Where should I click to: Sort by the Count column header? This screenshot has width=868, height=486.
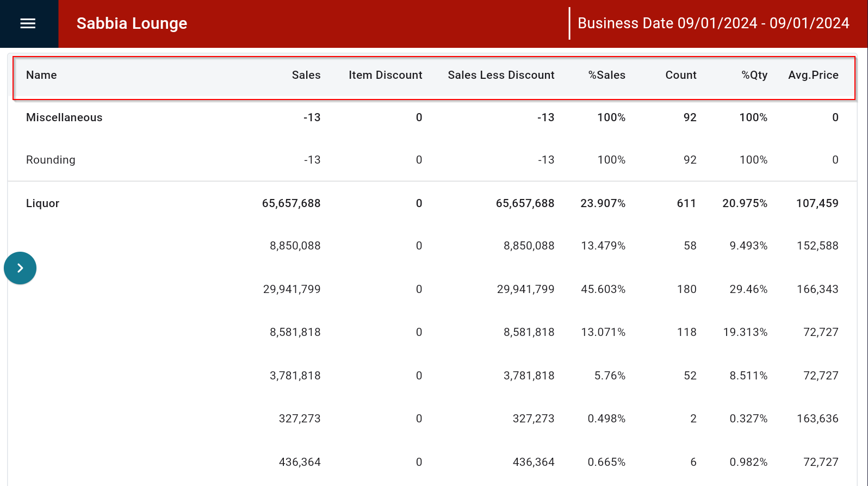coord(680,75)
